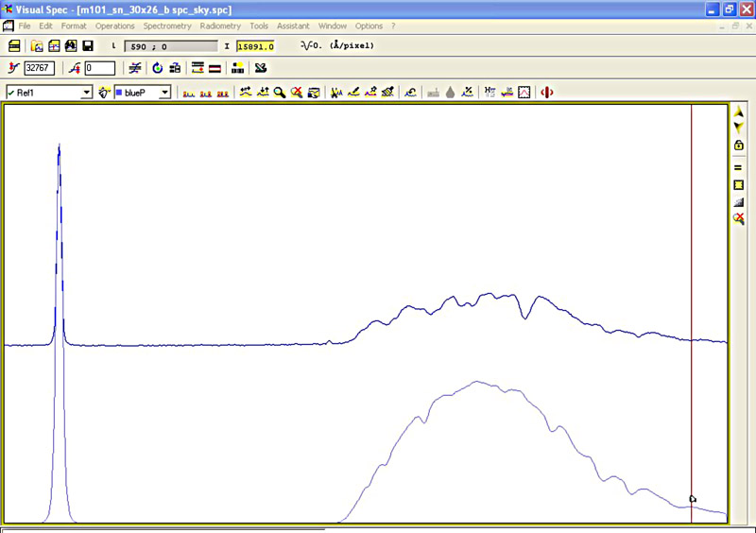This screenshot has width=756, height=533.
Task: Click the open image folder icon
Action: click(37, 45)
